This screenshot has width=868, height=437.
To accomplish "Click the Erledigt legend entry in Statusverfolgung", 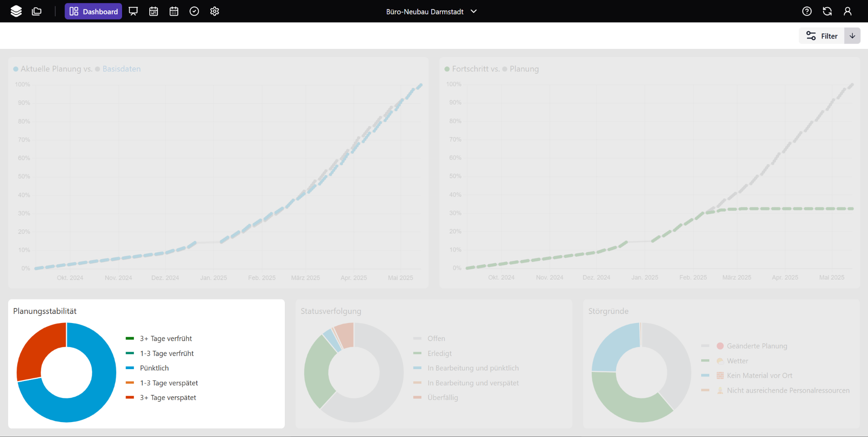I will click(439, 354).
